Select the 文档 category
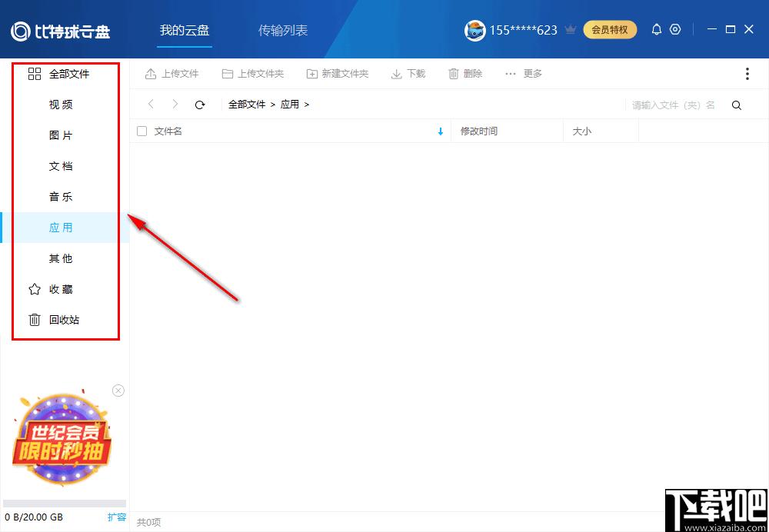Screen dimensions: 769x532 (x=61, y=166)
